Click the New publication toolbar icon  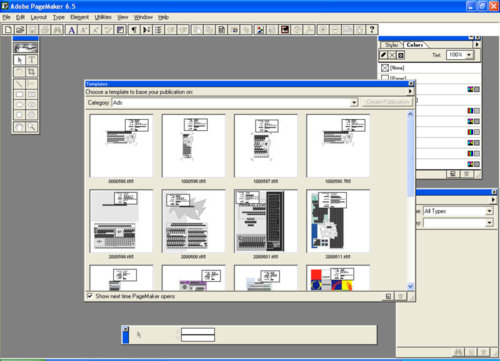tap(8, 30)
